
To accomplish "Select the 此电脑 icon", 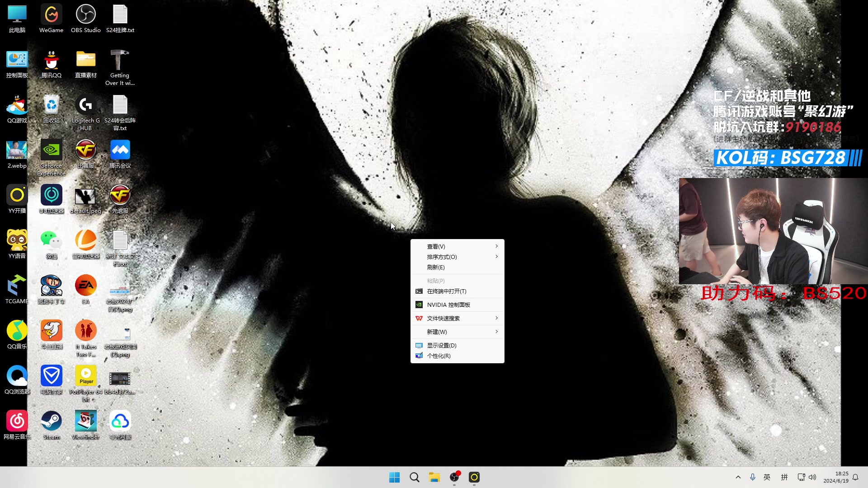I will pos(17,19).
